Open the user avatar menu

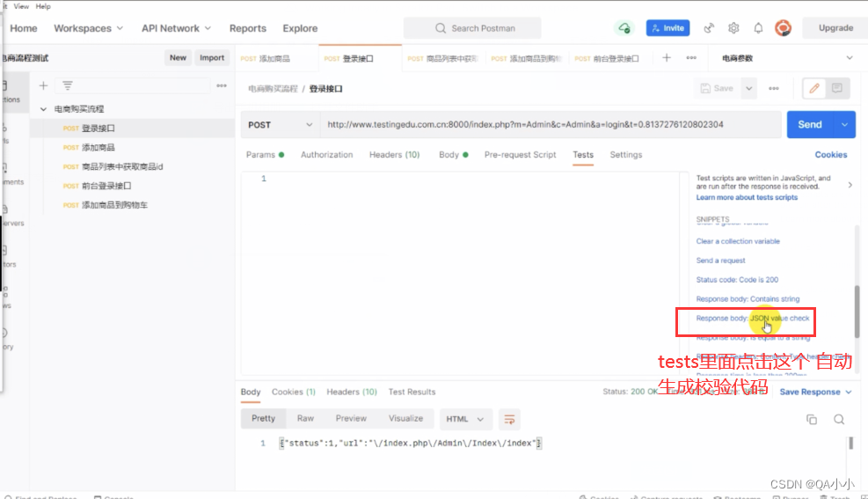783,28
